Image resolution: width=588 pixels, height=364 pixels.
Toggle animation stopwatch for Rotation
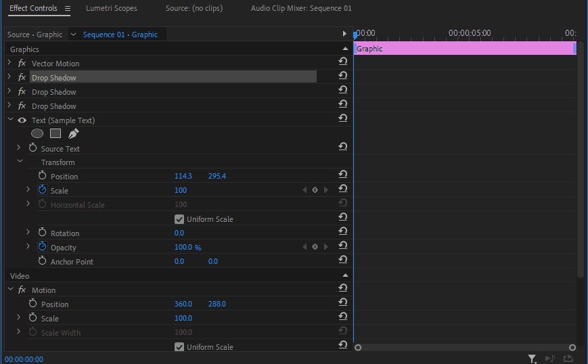coord(43,233)
